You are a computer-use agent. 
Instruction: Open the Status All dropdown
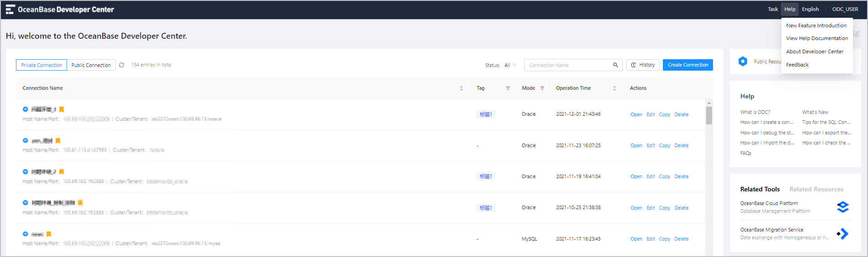(510, 65)
